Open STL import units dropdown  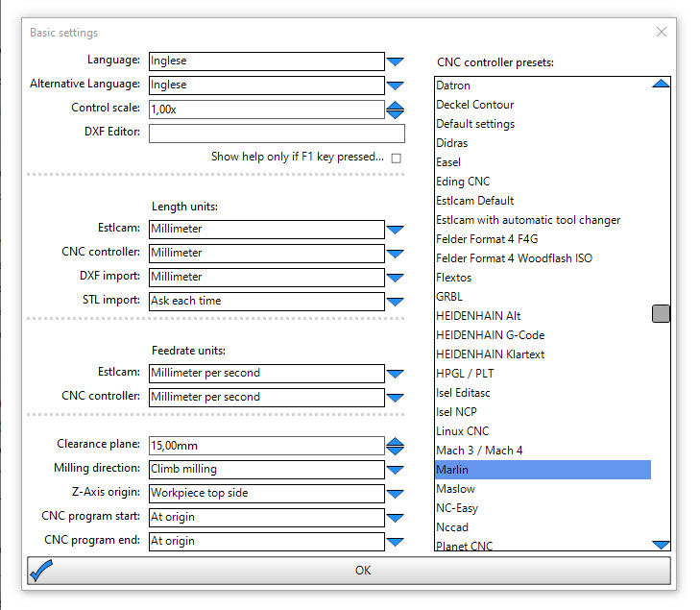395,302
